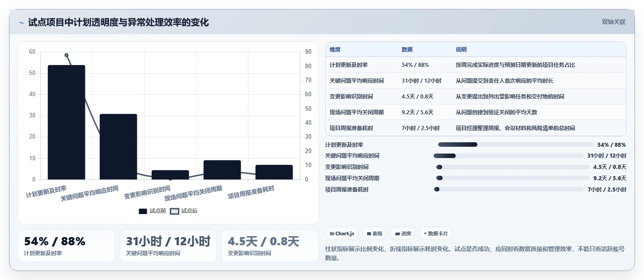Image resolution: width=644 pixels, height=280 pixels.
Task: Click the 关键问题平均响应时间 cell in the table
Action: [357, 81]
